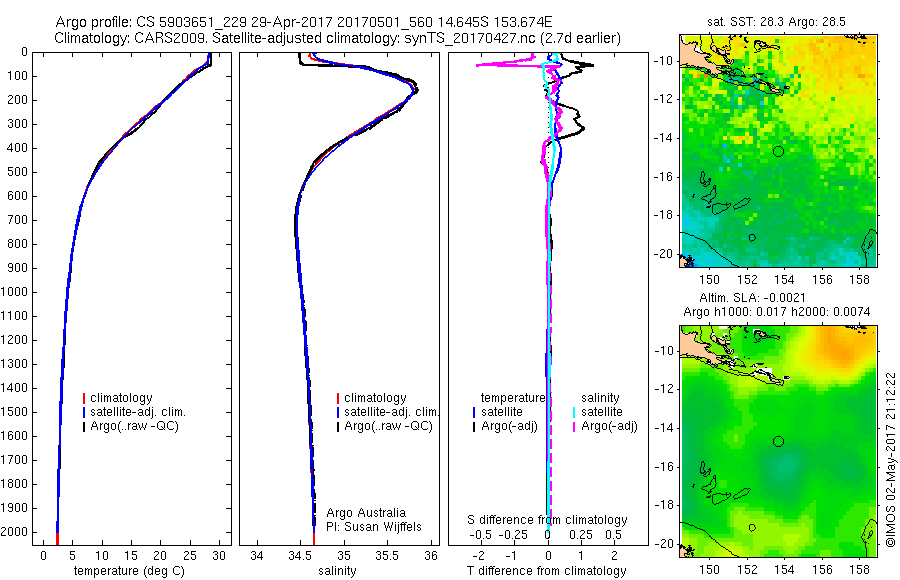Click the 'PI: Susan Wijffels' text
Screen dimensions: 900x580
[374, 527]
